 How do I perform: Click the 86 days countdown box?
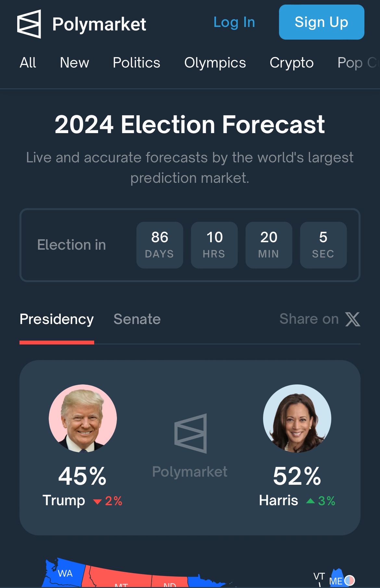(x=160, y=245)
